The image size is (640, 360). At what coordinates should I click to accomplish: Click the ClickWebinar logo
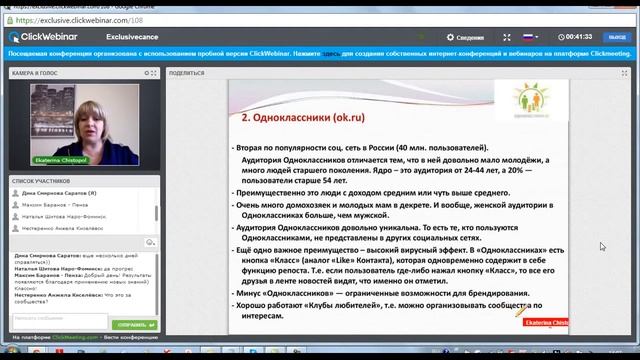(x=43, y=37)
